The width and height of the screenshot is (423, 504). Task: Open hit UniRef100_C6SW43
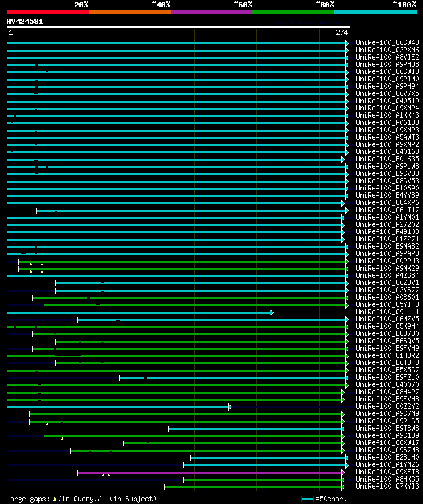(387, 42)
